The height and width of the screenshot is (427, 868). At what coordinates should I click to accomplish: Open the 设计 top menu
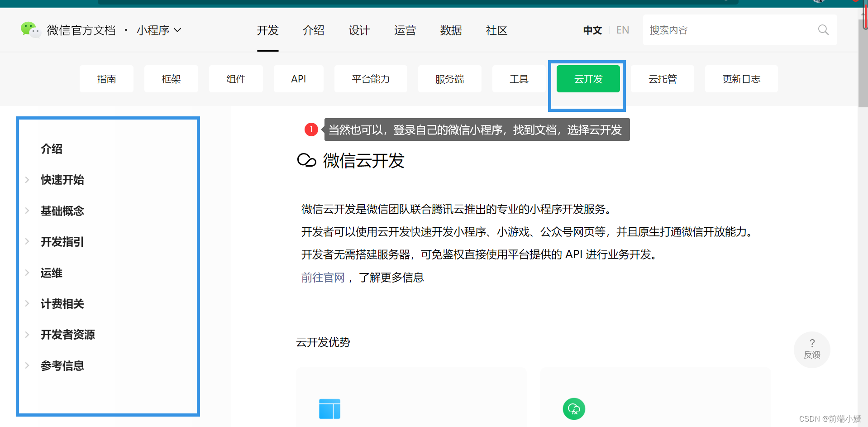point(359,30)
